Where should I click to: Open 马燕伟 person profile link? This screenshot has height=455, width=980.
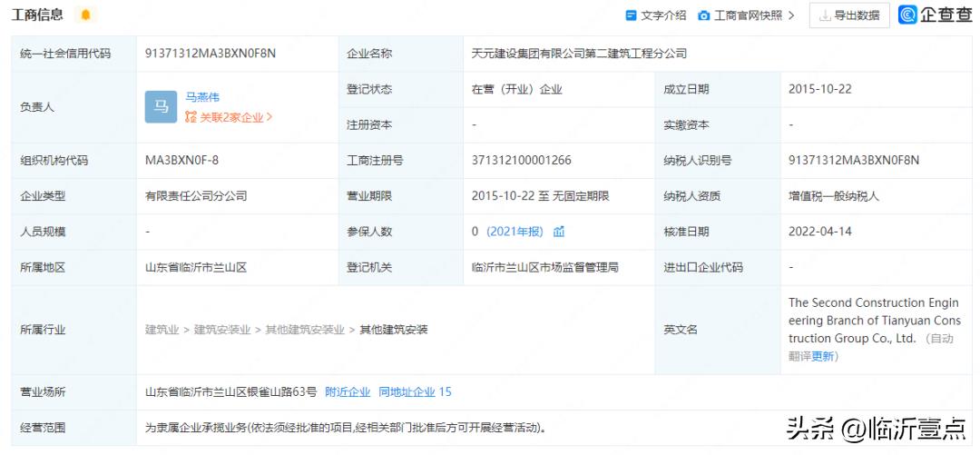202,98
